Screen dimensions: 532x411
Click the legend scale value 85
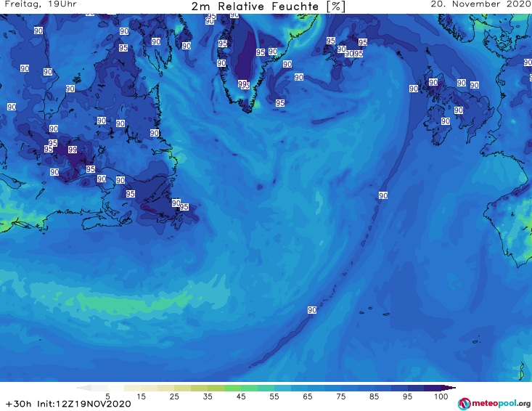pyautogui.click(x=374, y=396)
